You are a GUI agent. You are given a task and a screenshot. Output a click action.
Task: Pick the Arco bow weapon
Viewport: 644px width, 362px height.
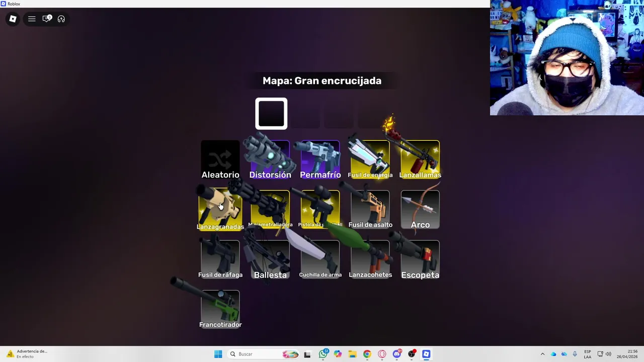[x=420, y=210]
